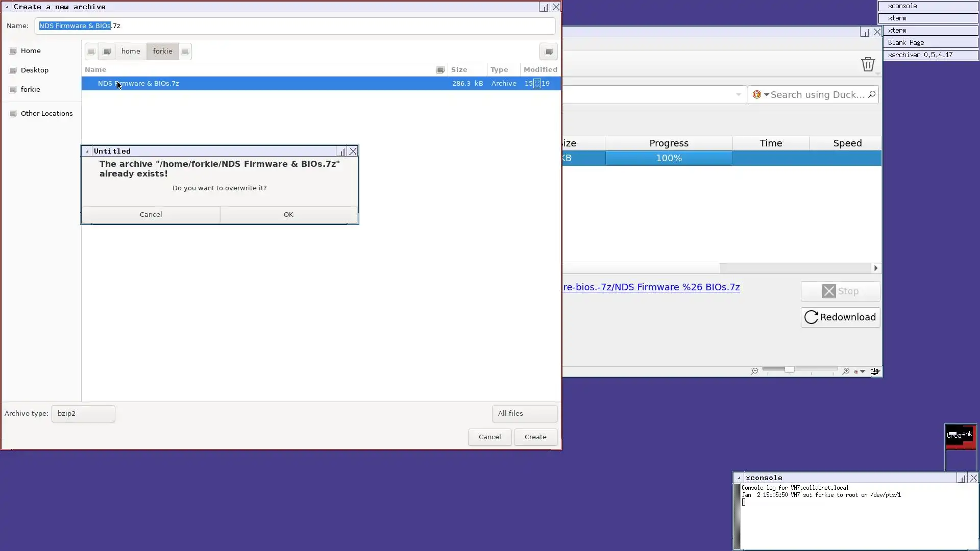
Task: Click the DuckDuckGo search engine icon
Action: (757, 94)
